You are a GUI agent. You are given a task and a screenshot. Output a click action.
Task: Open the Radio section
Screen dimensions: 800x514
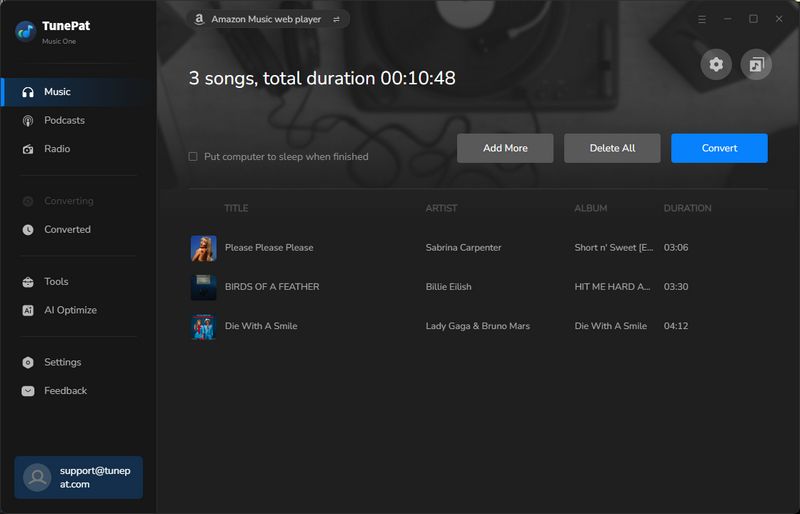click(57, 149)
